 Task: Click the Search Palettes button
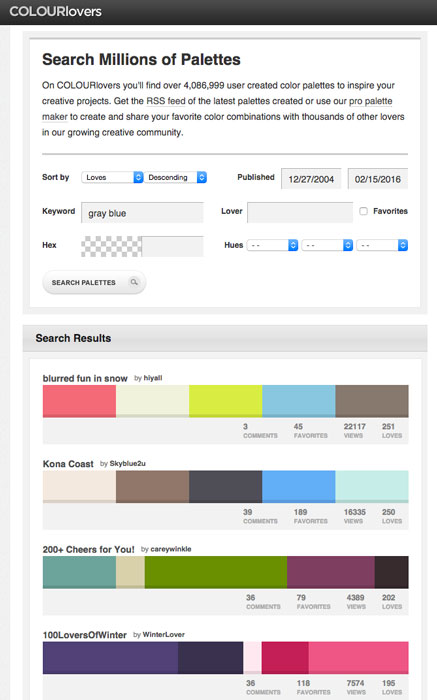click(x=94, y=282)
